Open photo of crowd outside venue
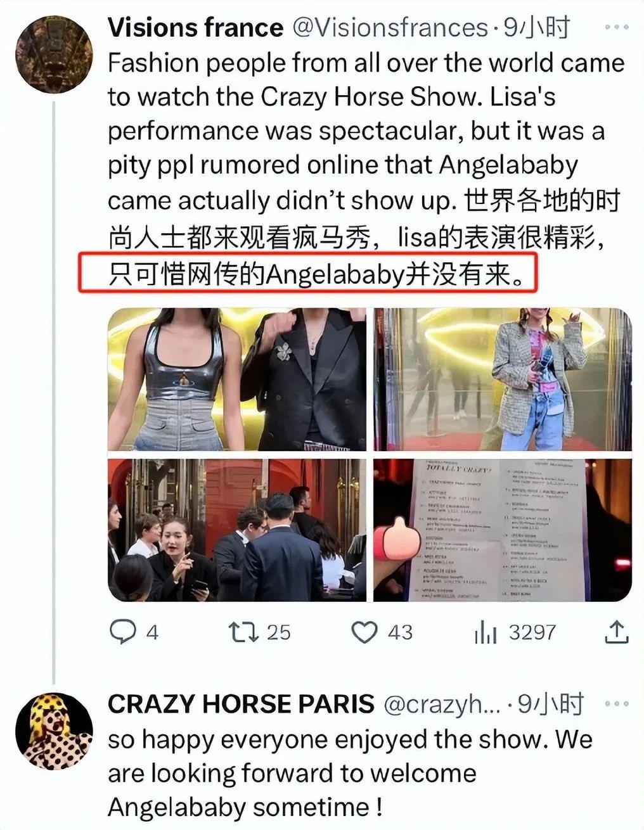 (237, 530)
